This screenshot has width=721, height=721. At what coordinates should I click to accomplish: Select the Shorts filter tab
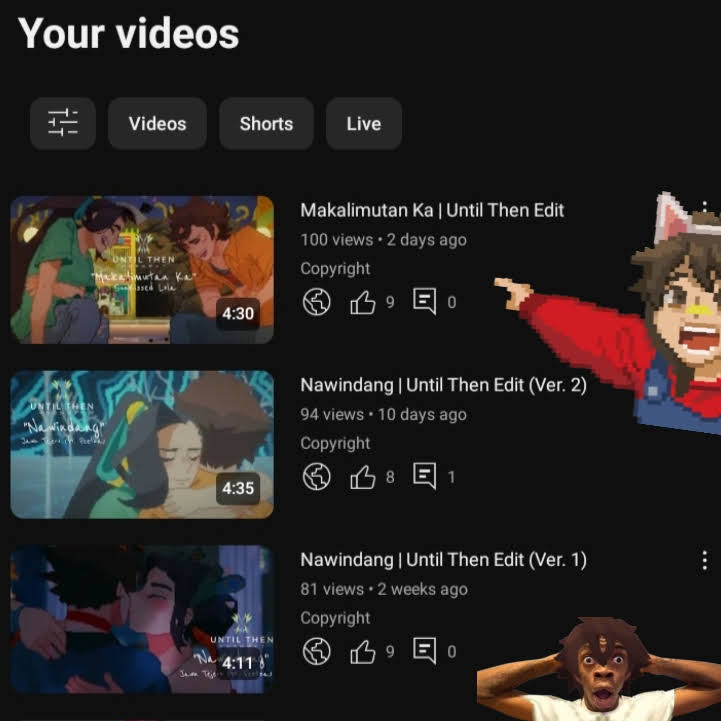[266, 124]
